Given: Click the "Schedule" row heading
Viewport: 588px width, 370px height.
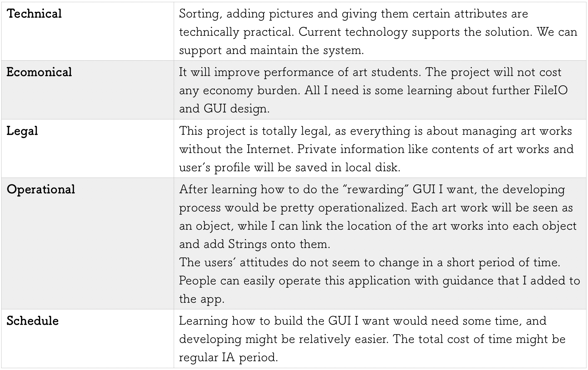Looking at the screenshot, I should pyautogui.click(x=33, y=321).
